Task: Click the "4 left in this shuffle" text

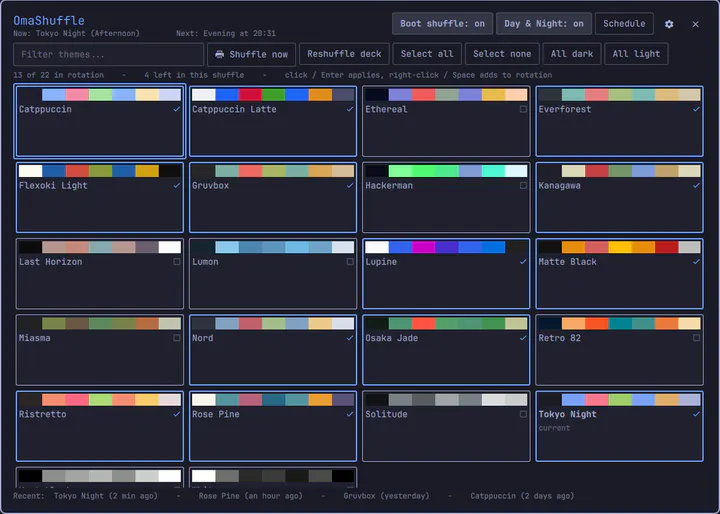Action: pos(194,75)
